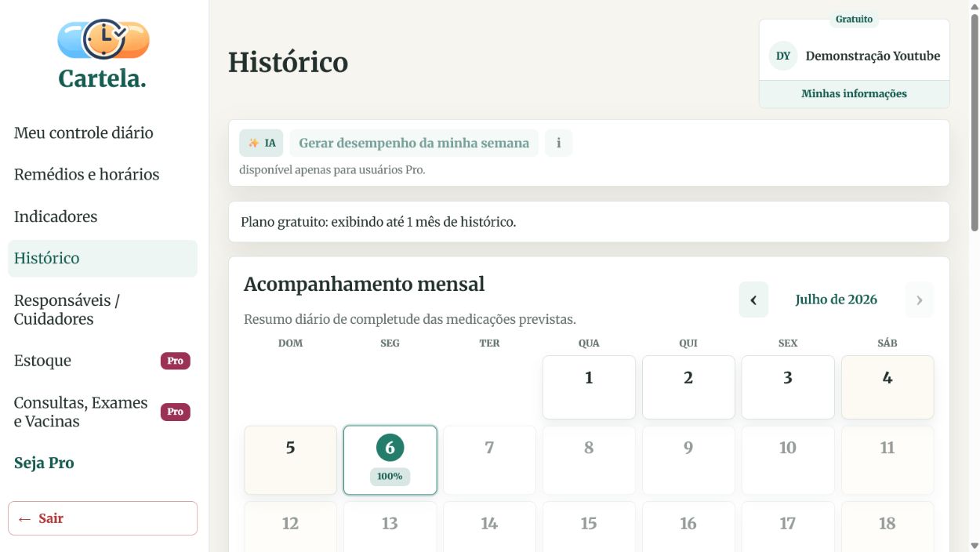Open Minhas informações

pyautogui.click(x=854, y=93)
